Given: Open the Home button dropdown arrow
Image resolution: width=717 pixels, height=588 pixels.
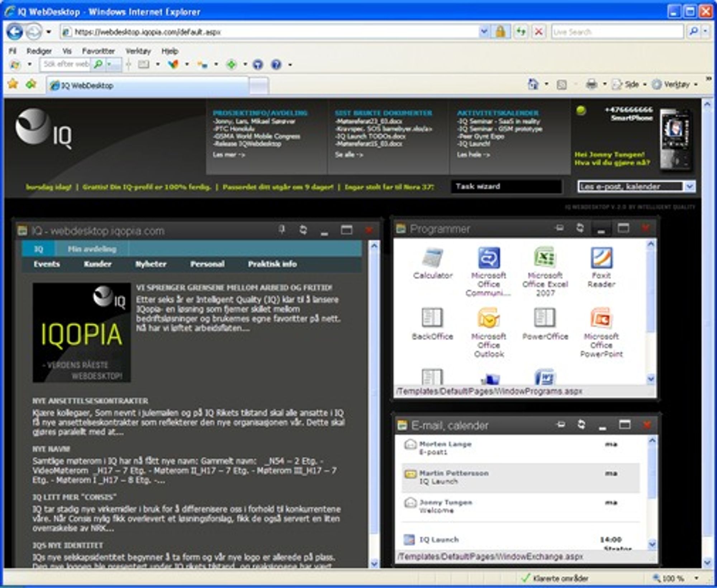Looking at the screenshot, I should point(546,85).
